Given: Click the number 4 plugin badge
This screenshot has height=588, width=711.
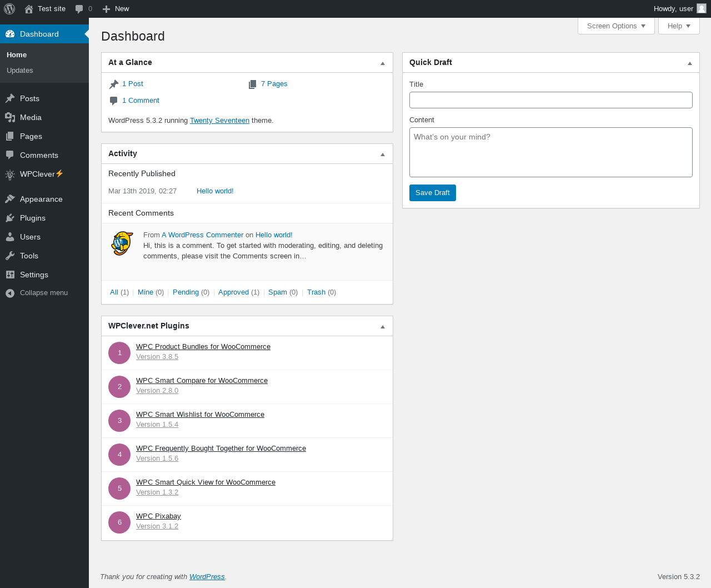Looking at the screenshot, I should tap(119, 455).
